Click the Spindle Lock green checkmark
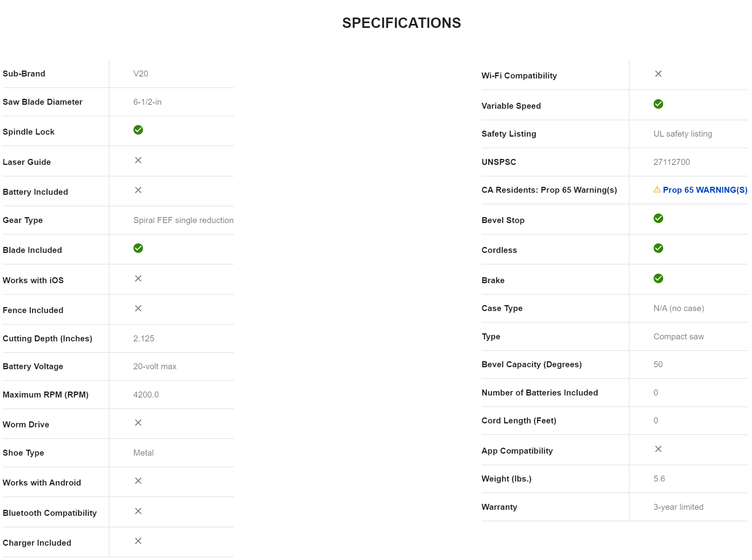The width and height of the screenshot is (752, 560). [138, 130]
